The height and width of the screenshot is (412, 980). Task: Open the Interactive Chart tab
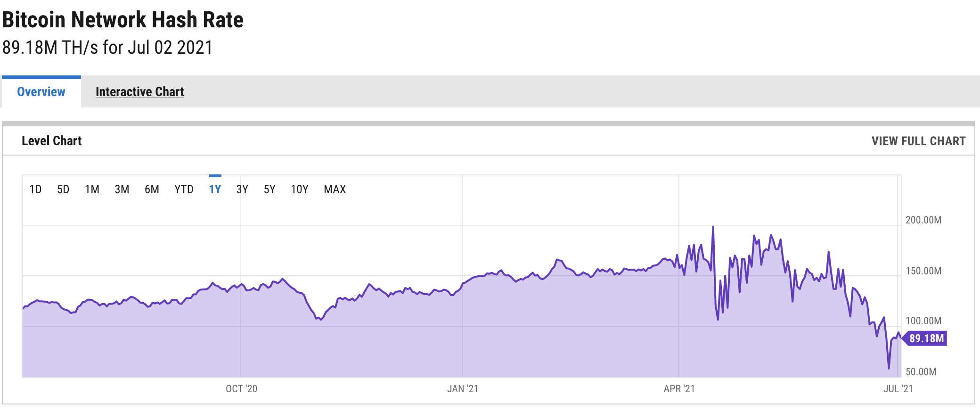click(139, 91)
